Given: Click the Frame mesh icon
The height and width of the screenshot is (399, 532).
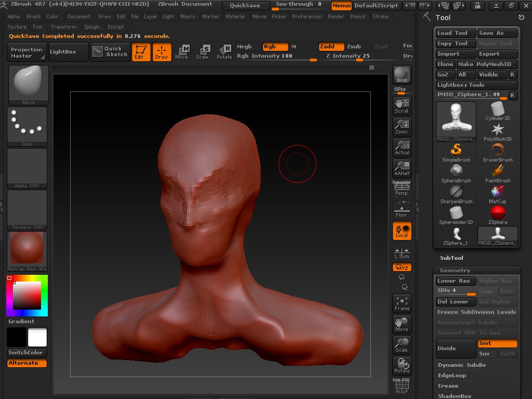Looking at the screenshot, I should (402, 303).
